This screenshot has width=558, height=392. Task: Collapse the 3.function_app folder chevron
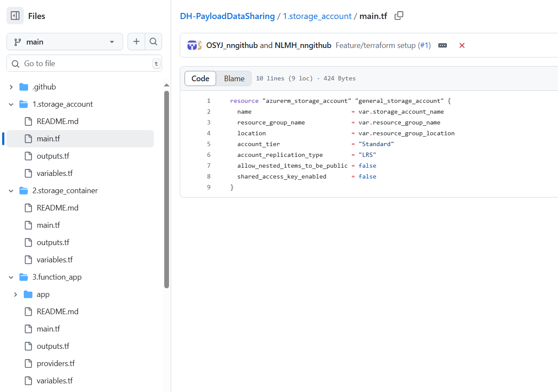[11, 277]
